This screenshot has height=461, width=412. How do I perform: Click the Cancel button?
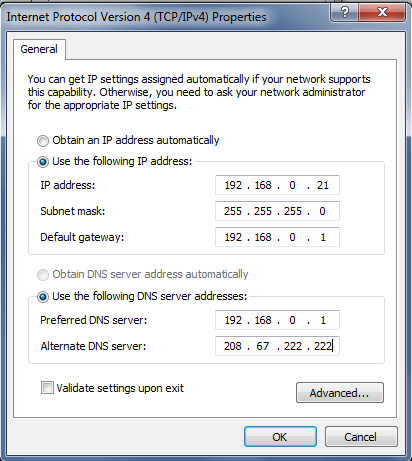pyautogui.click(x=361, y=437)
